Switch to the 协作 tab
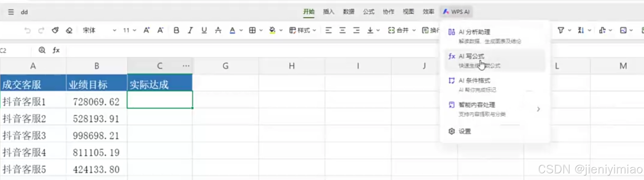644x180 pixels. point(389,12)
